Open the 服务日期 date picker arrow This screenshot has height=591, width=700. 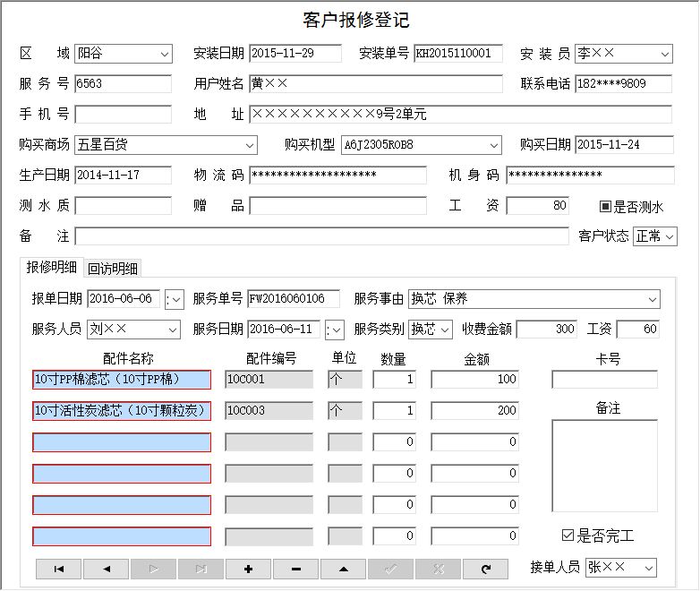click(x=337, y=330)
